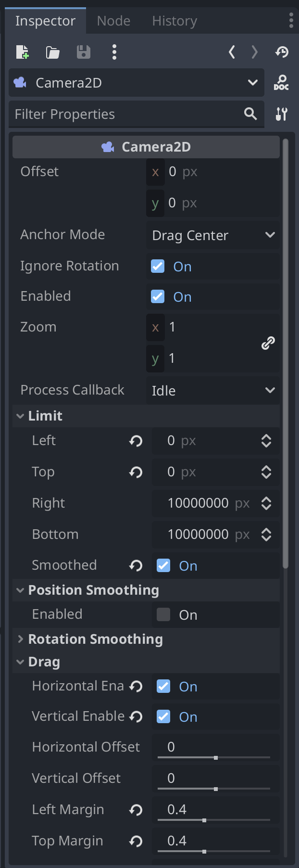Switch to the Node tab
Screen dimensions: 299x868
(x=113, y=21)
